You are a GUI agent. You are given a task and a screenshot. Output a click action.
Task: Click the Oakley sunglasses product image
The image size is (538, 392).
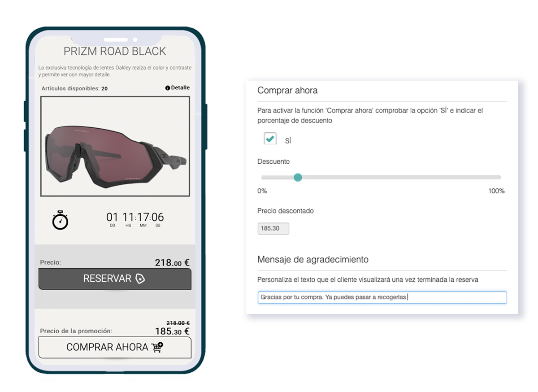pyautogui.click(x=115, y=146)
